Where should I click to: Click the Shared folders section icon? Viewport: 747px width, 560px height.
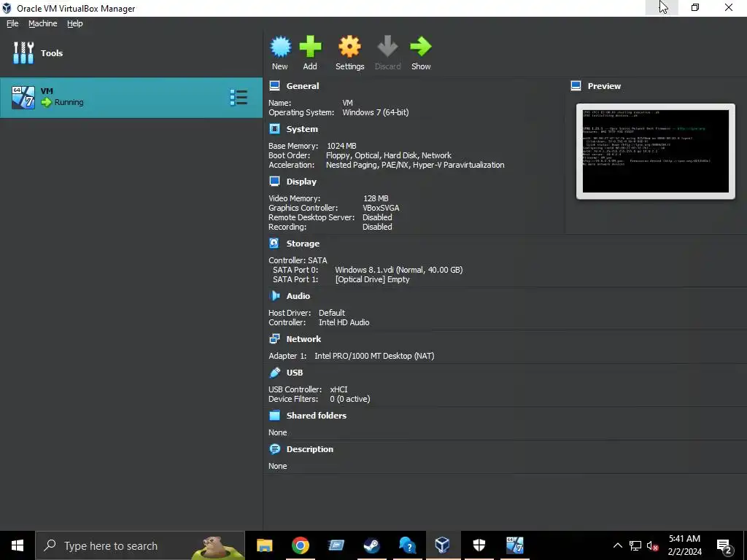point(274,415)
